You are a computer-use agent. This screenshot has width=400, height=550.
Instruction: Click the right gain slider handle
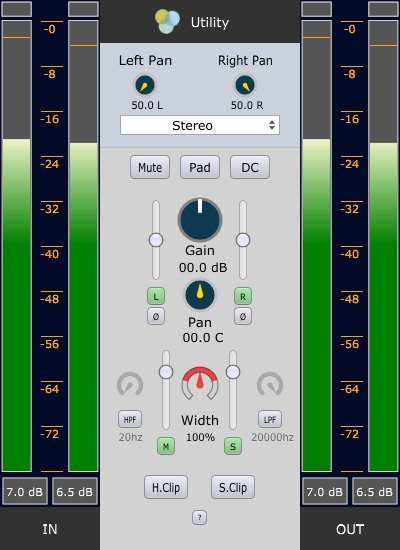click(x=243, y=240)
